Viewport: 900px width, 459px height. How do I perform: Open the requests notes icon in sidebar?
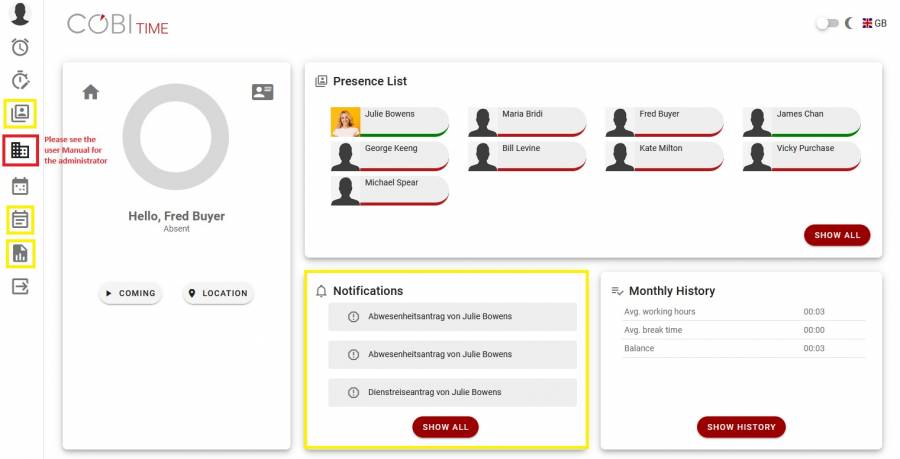[x=20, y=219]
